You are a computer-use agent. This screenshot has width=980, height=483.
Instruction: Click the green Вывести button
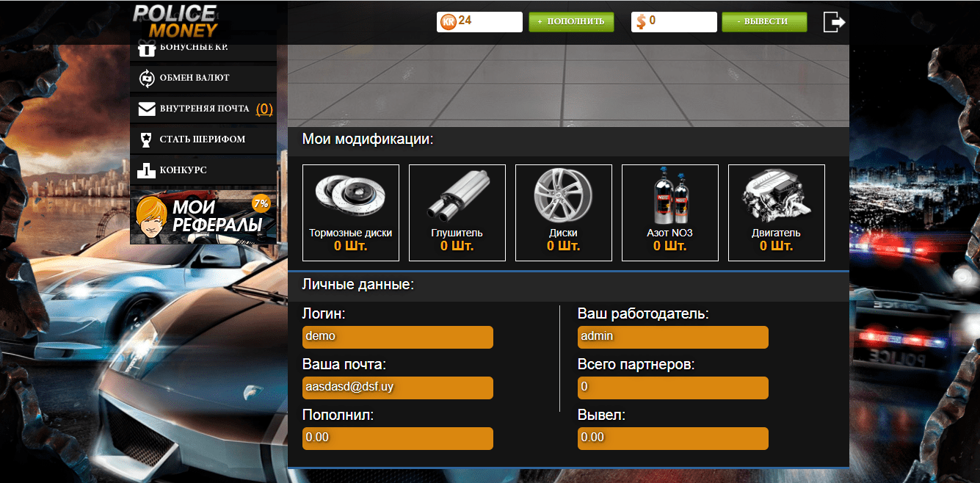click(764, 22)
